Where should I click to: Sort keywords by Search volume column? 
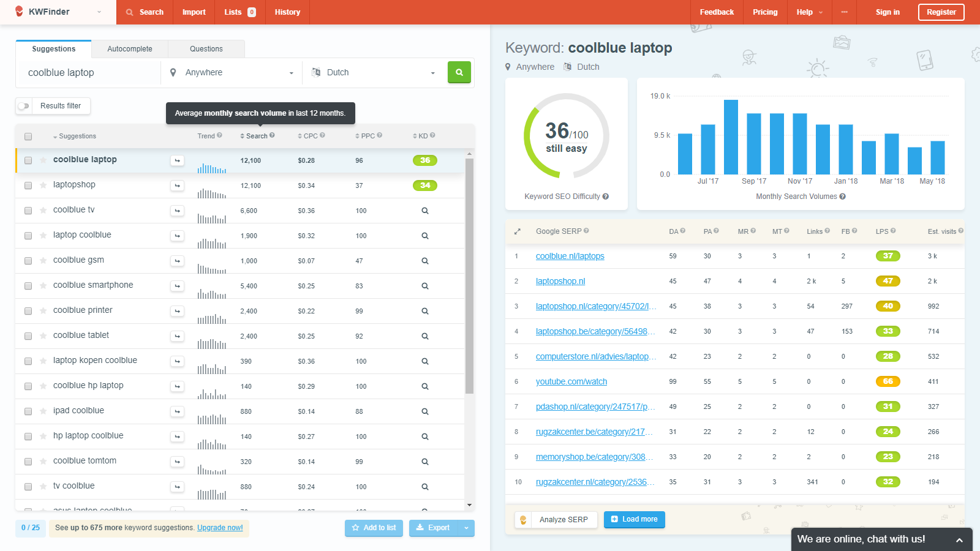(257, 136)
